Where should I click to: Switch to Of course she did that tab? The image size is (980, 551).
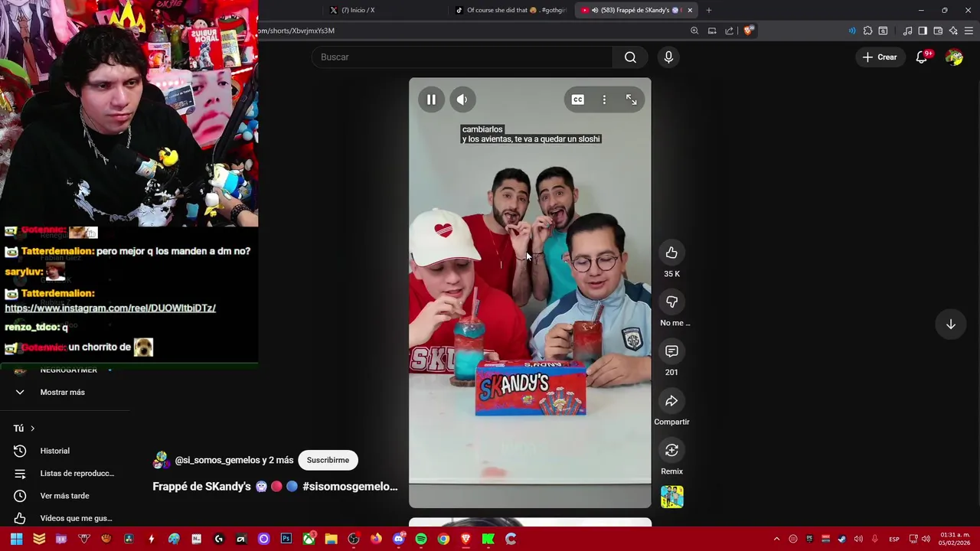(510, 10)
